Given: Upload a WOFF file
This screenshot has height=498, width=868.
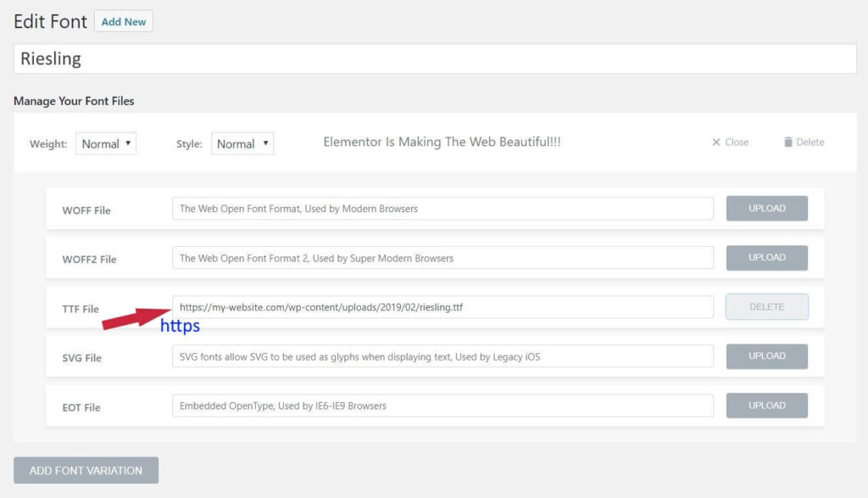Looking at the screenshot, I should 766,209.
